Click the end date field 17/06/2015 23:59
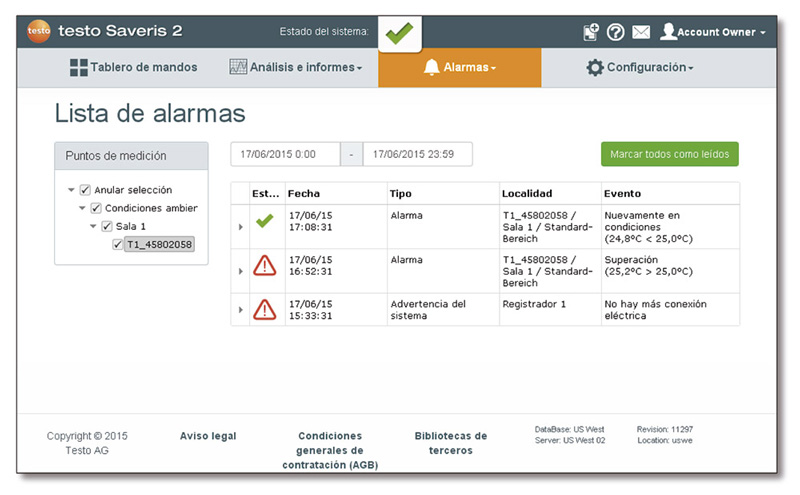Viewport: 800px width, 495px height. (x=417, y=154)
